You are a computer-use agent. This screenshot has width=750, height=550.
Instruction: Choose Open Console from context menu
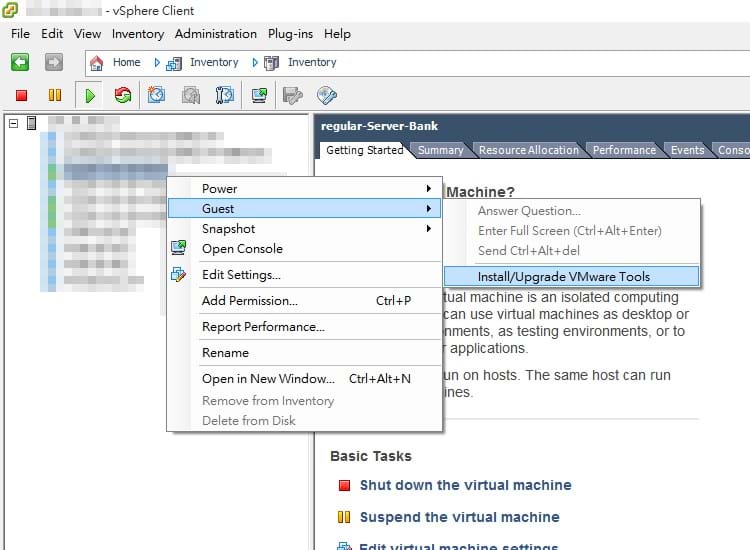coord(304,249)
